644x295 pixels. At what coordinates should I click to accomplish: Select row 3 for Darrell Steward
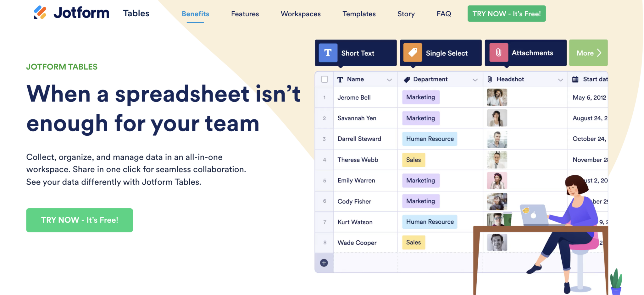(x=324, y=139)
